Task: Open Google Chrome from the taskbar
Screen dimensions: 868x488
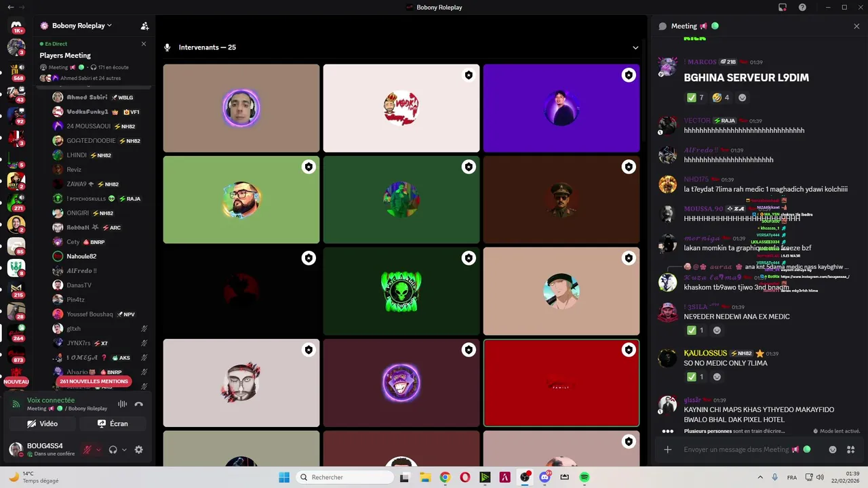Action: pos(445,477)
